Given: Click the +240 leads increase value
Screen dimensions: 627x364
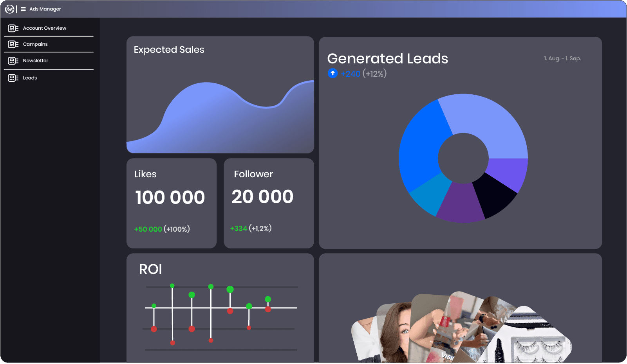Looking at the screenshot, I should [351, 74].
